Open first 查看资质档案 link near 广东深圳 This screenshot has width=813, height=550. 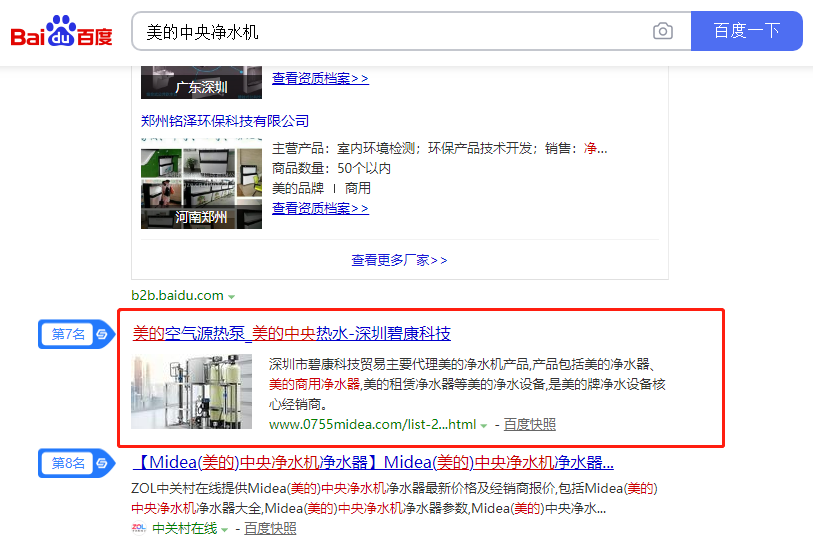point(320,78)
